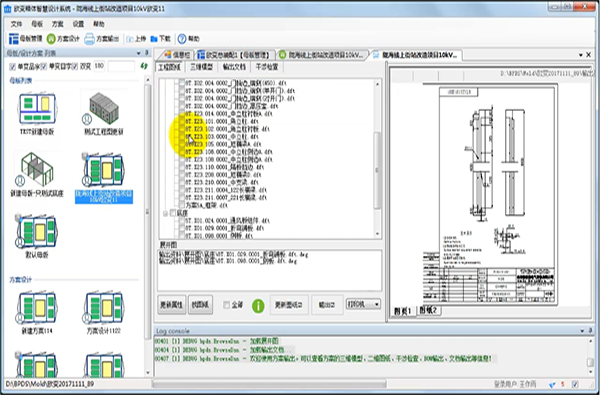Switch to the 输出文档 tab
The height and width of the screenshot is (395, 600).
pos(234,67)
